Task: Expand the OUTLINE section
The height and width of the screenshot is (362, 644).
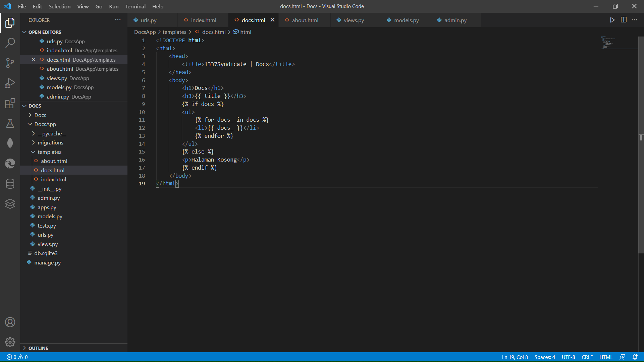Action: click(x=38, y=348)
